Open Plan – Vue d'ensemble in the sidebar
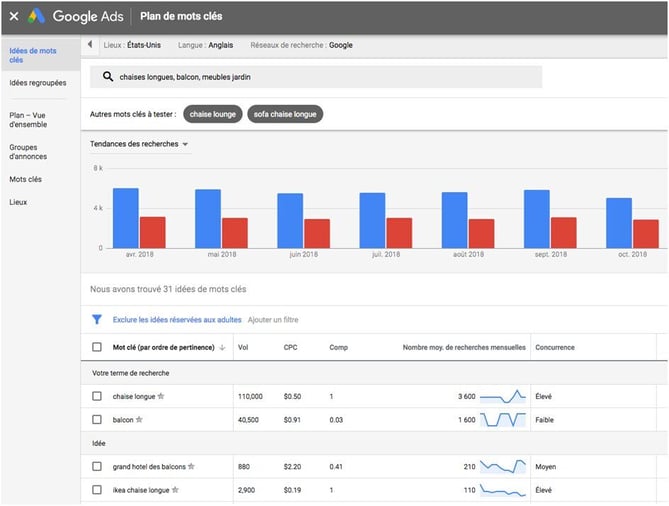The width and height of the screenshot is (669, 506). coord(28,120)
